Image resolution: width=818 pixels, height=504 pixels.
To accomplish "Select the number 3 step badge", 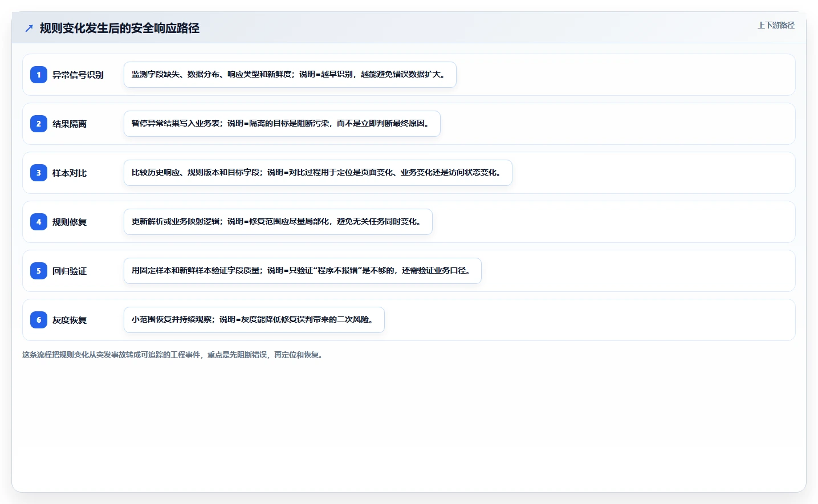I will pos(39,173).
